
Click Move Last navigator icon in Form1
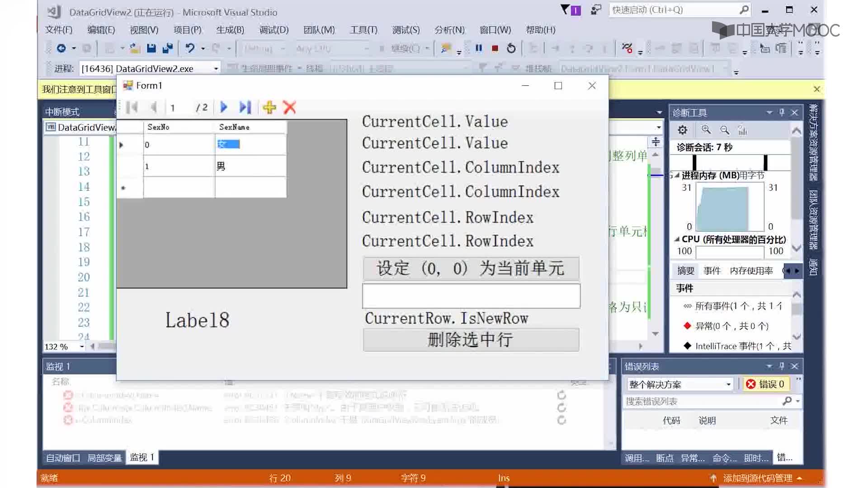pyautogui.click(x=245, y=108)
